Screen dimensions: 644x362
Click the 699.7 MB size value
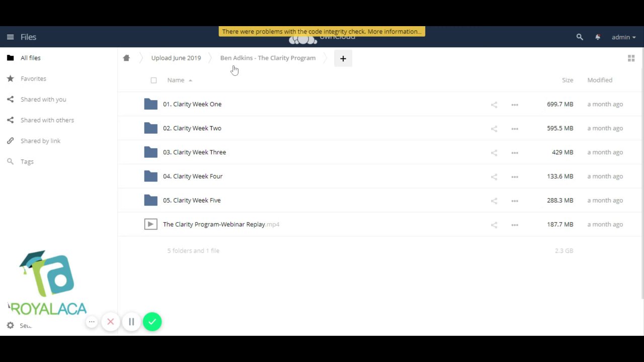tap(560, 104)
